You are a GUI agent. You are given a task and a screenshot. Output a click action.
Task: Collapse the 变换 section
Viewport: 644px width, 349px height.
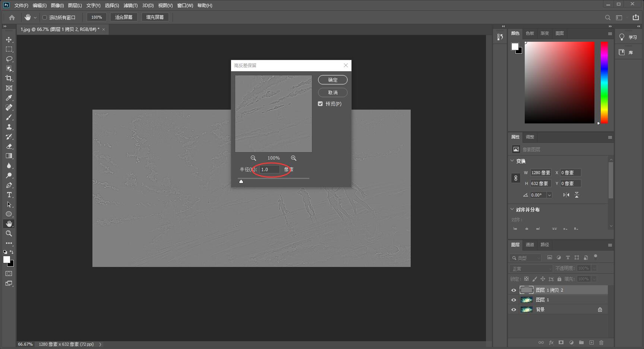512,161
